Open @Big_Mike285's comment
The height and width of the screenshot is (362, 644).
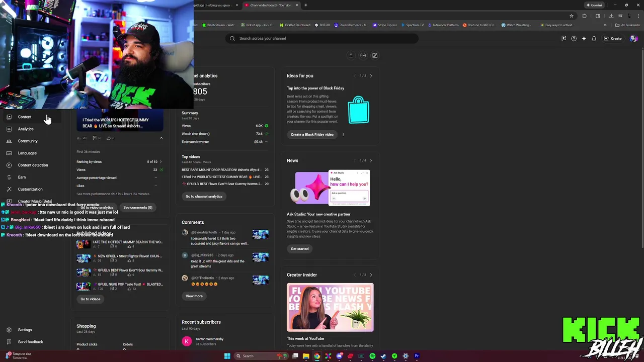(225, 261)
